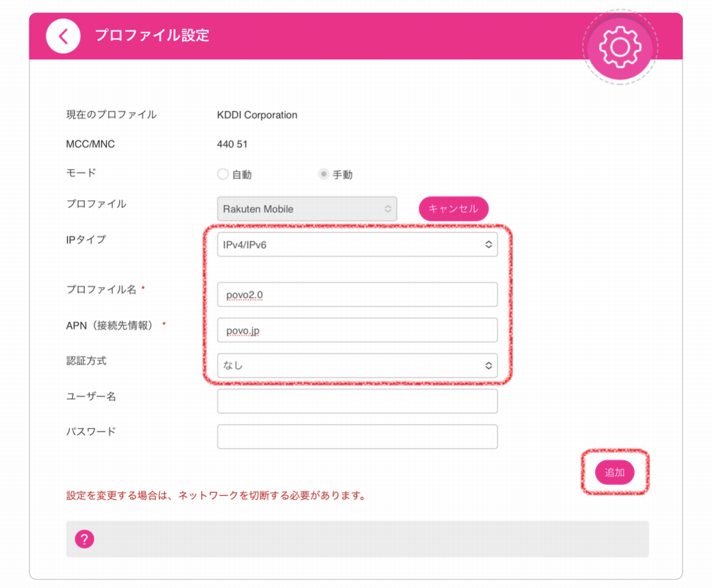The image size is (712, 588).
Task: Open the 認証方式 dropdown showing なし
Action: [357, 366]
